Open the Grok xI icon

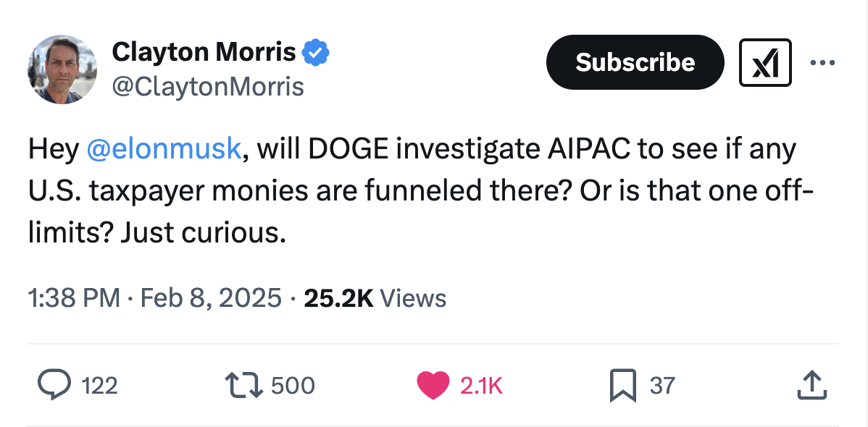coord(765,62)
